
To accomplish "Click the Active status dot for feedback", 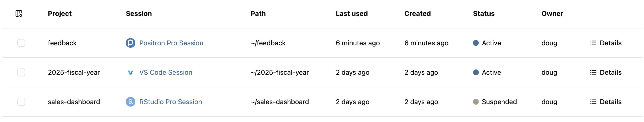I will [475, 43].
